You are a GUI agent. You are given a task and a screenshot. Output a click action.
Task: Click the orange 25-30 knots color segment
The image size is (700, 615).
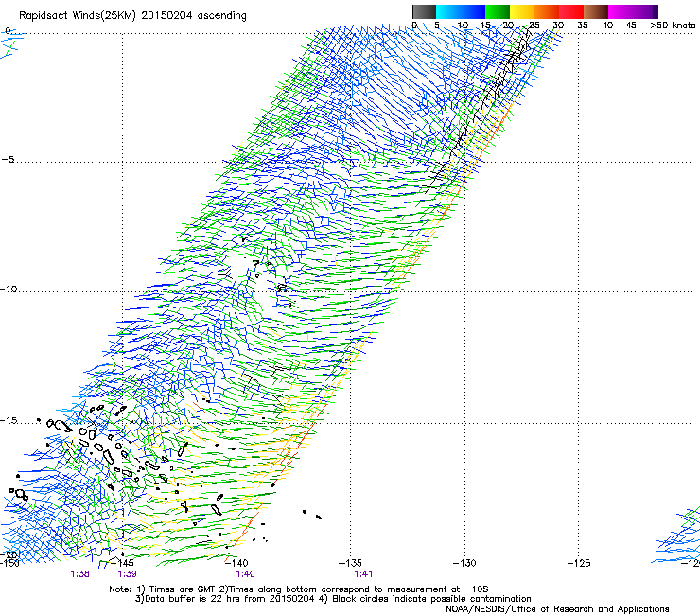click(547, 11)
